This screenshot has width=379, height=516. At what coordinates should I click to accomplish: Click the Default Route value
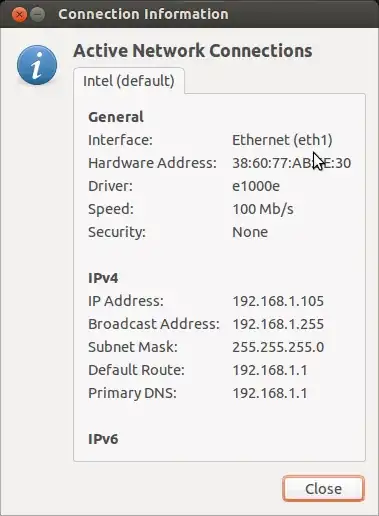[270, 370]
